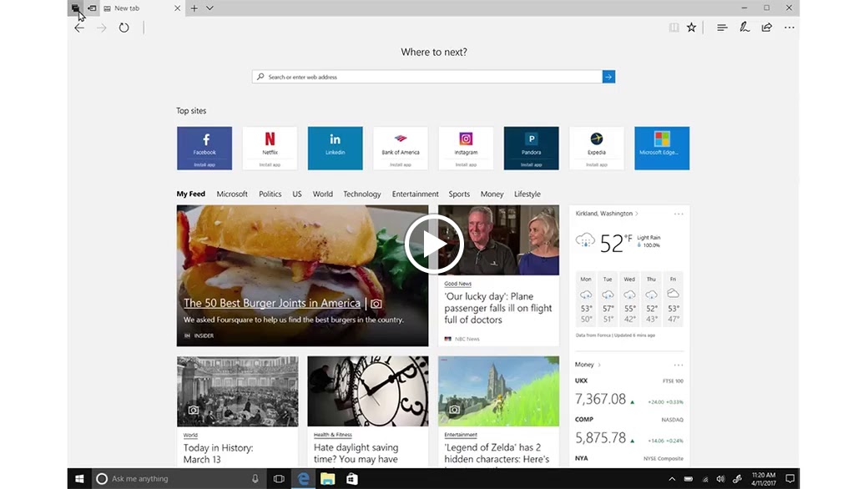The image size is (868, 489).
Task: Open Facebook top site tile
Action: [x=204, y=149]
